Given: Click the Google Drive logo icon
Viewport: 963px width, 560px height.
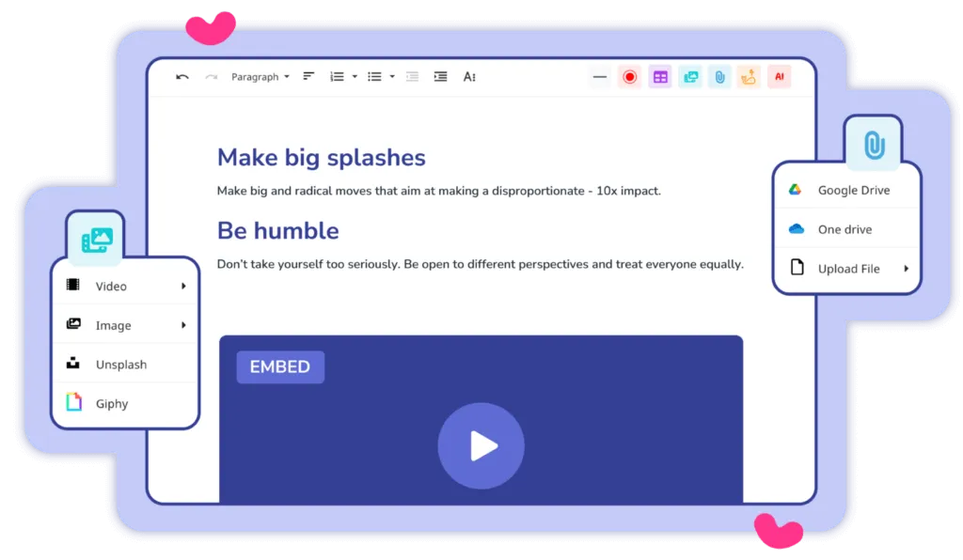Looking at the screenshot, I should coord(796,190).
